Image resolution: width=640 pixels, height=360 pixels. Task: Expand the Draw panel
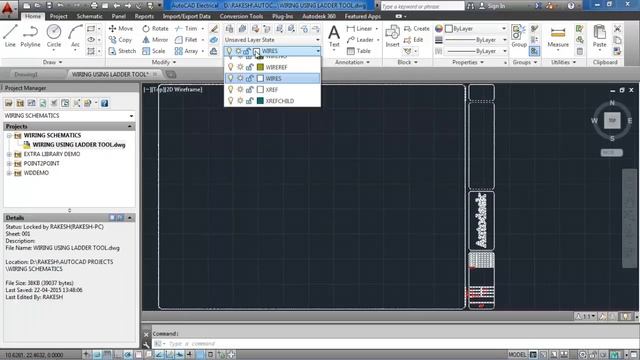coord(52,62)
